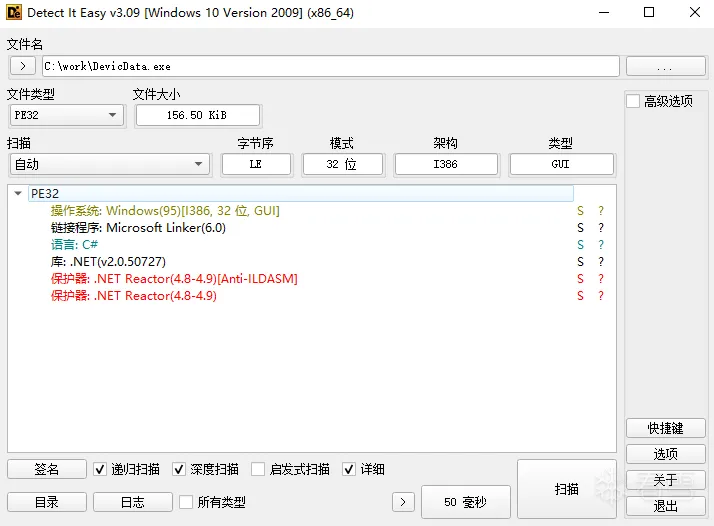This screenshot has height=526, width=714.
Task: Click ? marker on 语言: C# row
Action: click(601, 245)
